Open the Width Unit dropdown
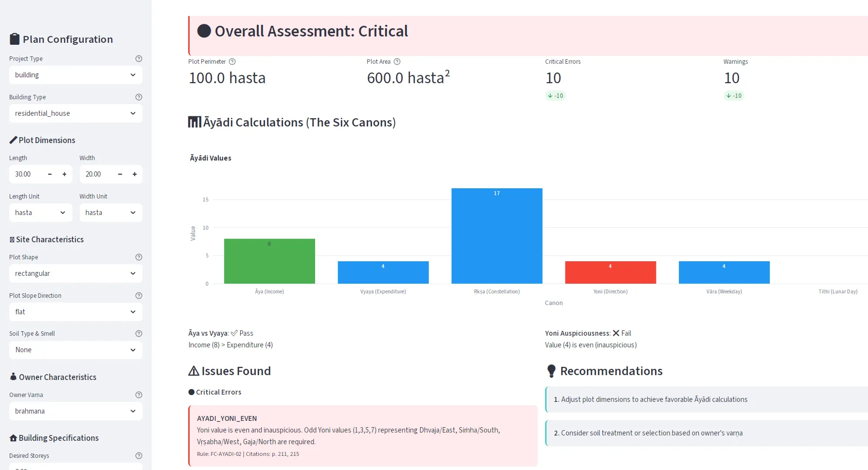The height and width of the screenshot is (470, 868). click(111, 213)
